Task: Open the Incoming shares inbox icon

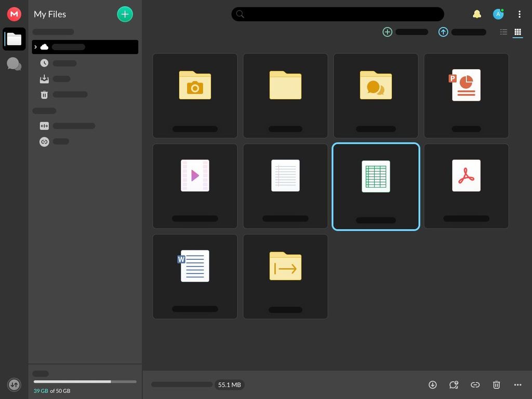Action: [x=44, y=78]
